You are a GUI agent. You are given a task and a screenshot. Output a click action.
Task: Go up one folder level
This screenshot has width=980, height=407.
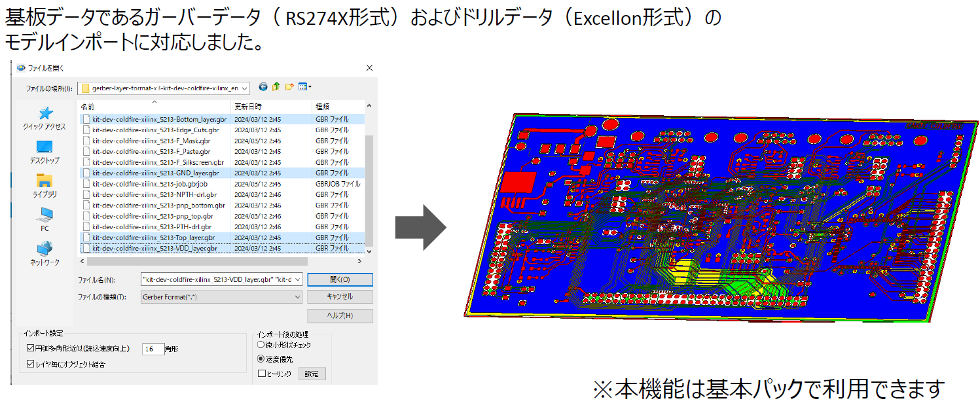pos(276,87)
